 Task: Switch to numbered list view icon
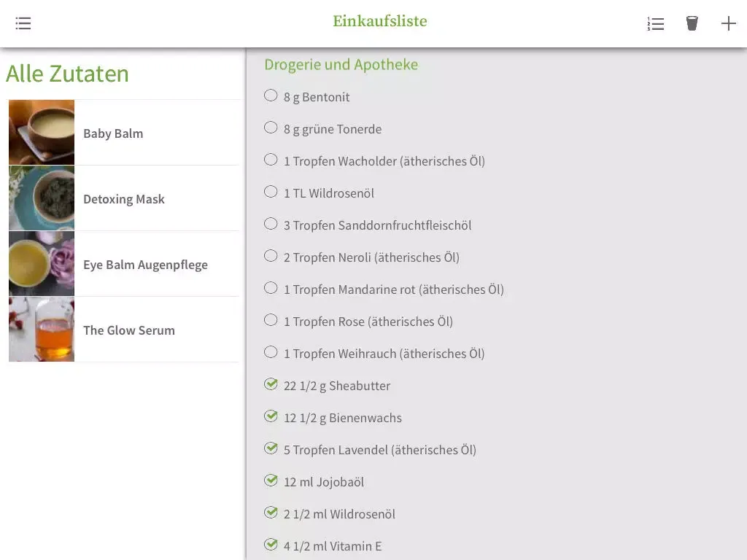point(656,23)
